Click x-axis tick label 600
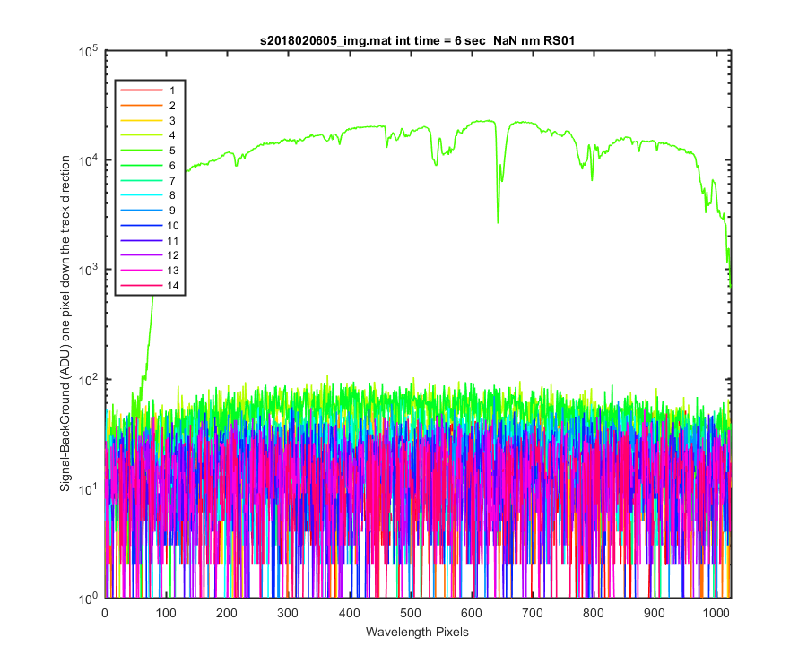Screen dimensions: 807x672 tap(472, 613)
